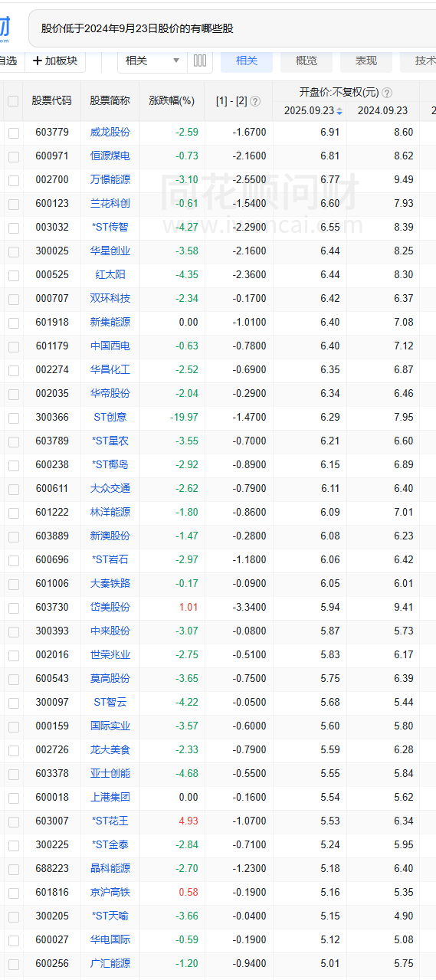Open stock link 龙大美食
Image resolution: width=436 pixels, height=980 pixels.
click(x=110, y=750)
